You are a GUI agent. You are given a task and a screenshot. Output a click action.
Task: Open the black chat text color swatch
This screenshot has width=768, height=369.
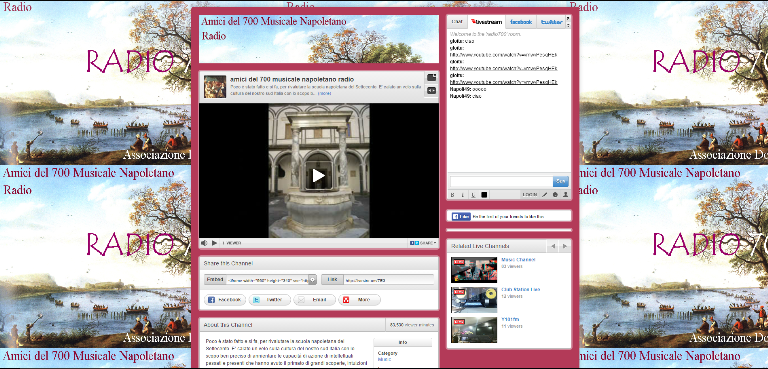click(x=484, y=195)
